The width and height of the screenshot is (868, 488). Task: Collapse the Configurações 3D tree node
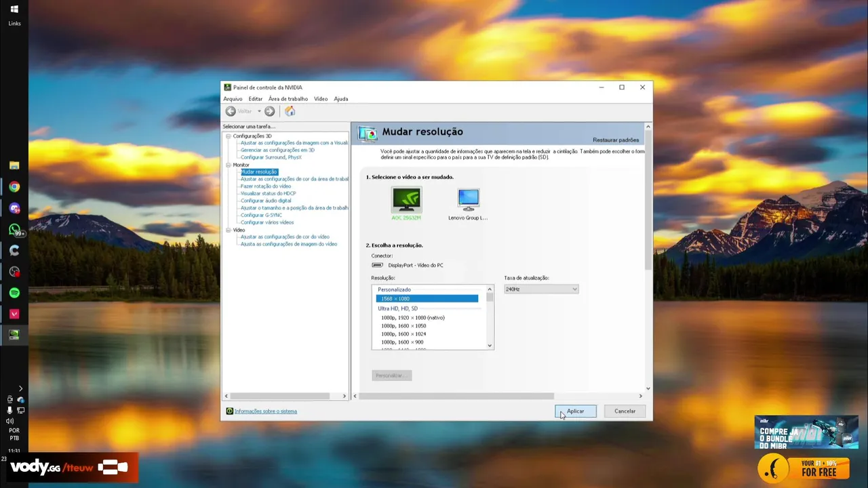[x=229, y=136]
